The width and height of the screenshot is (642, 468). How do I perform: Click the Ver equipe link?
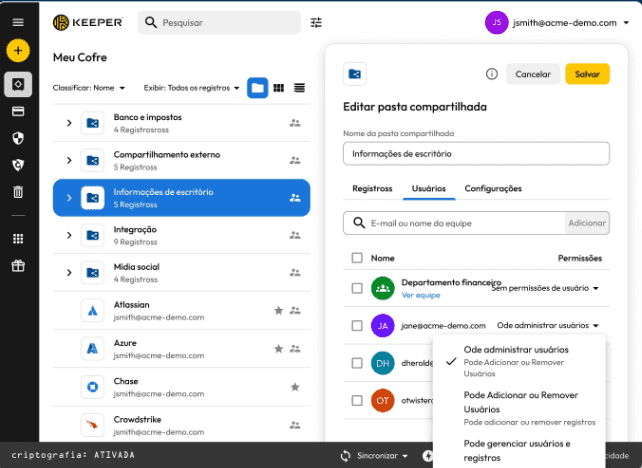[420, 296]
